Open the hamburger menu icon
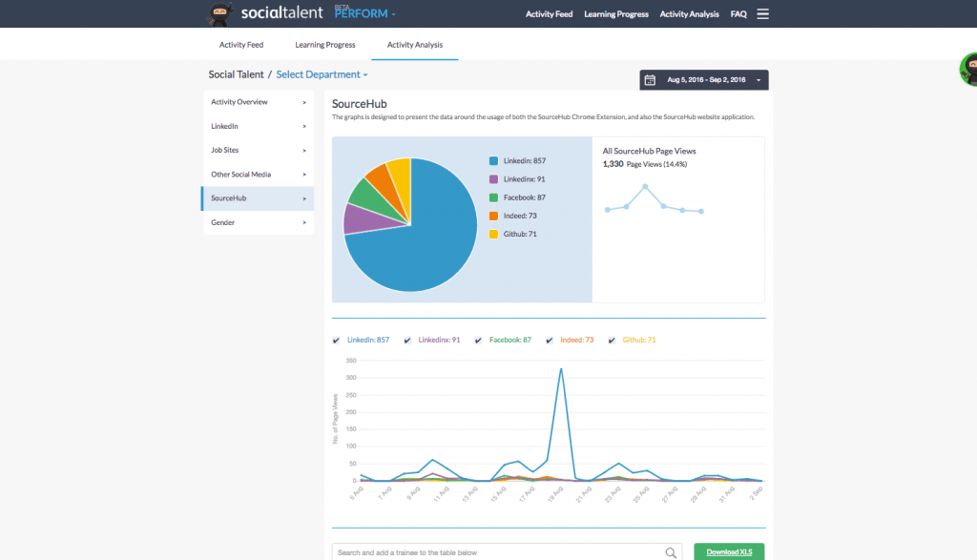 tap(762, 13)
